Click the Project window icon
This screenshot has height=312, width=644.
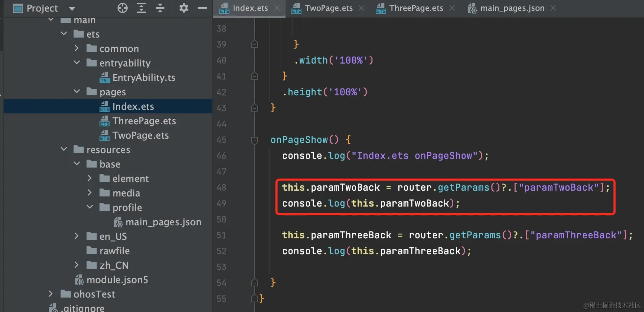click(x=18, y=8)
